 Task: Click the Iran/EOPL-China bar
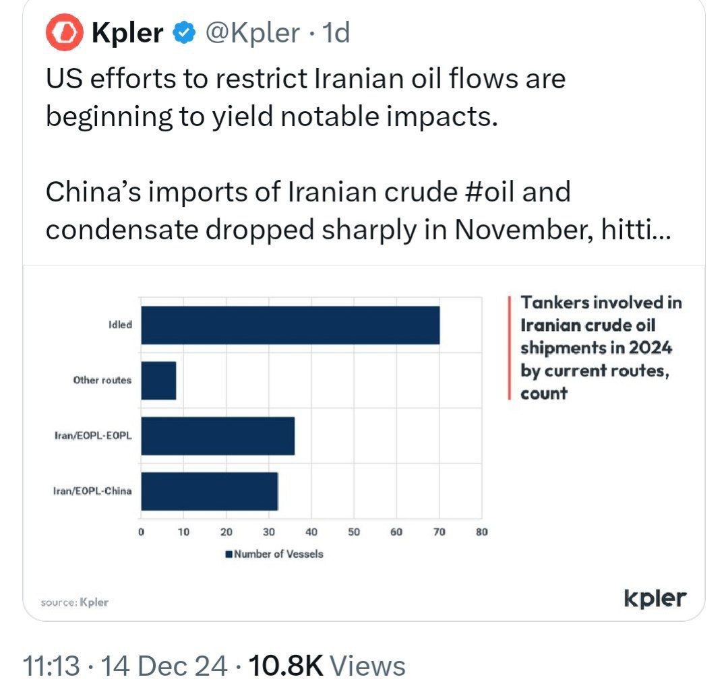[209, 491]
